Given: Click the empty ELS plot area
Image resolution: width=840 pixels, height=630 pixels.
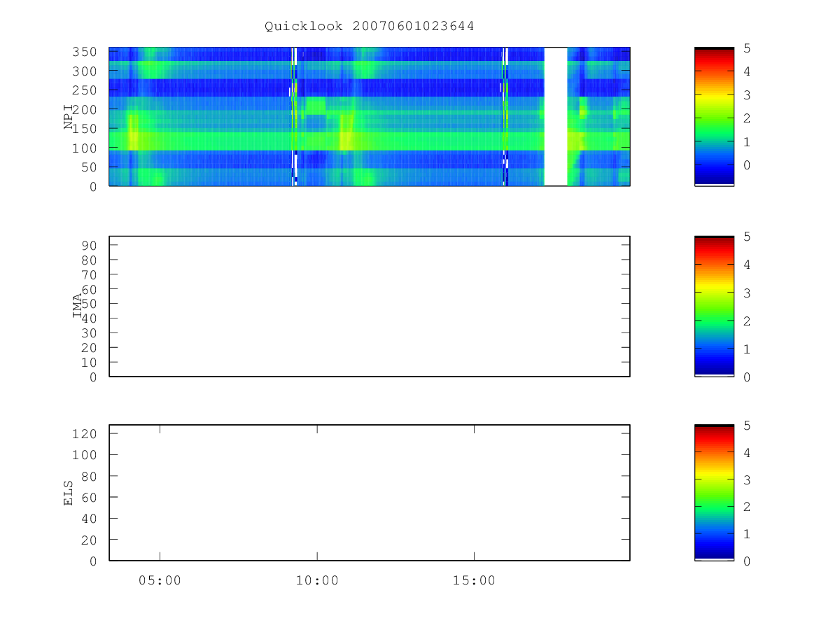Looking at the screenshot, I should (370, 493).
